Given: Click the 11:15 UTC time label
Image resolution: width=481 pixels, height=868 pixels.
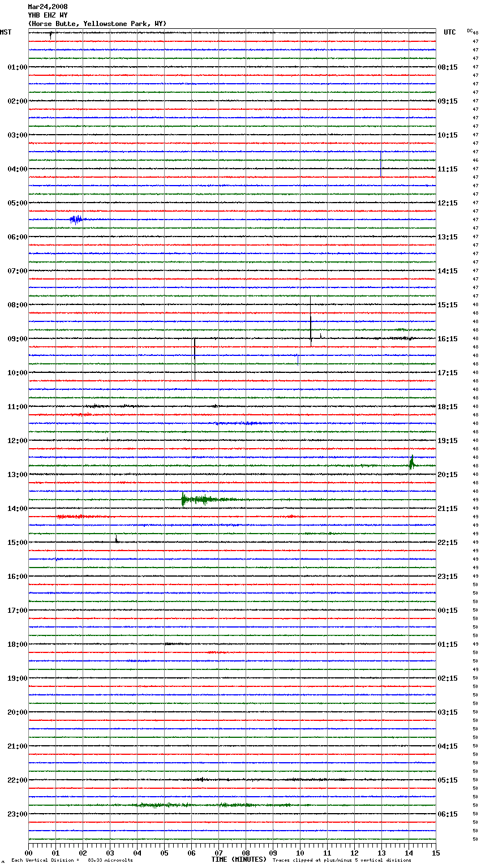Looking at the screenshot, I should point(448,169).
